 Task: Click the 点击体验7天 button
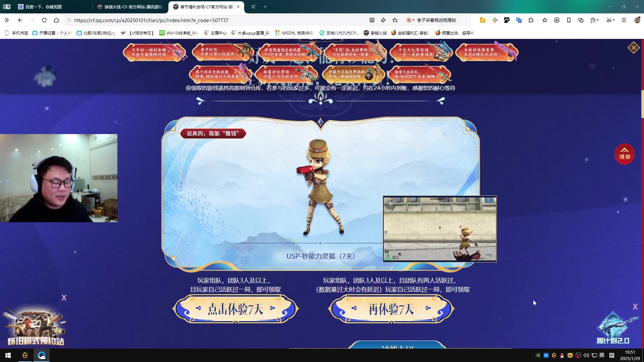pyautogui.click(x=235, y=309)
